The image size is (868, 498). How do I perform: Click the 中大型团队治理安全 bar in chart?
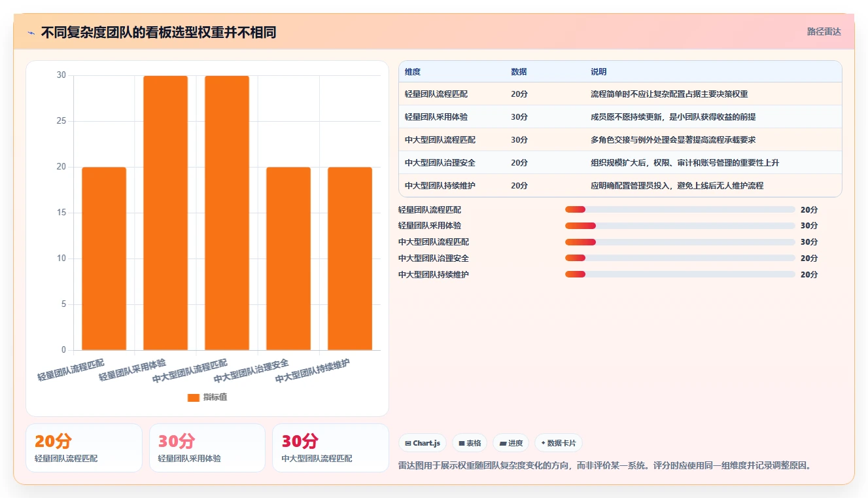pyautogui.click(x=288, y=258)
